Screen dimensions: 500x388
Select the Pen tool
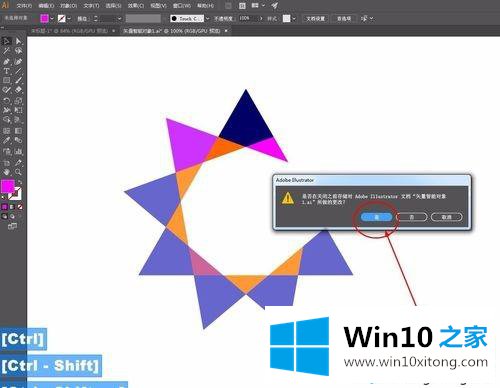(x=6, y=61)
